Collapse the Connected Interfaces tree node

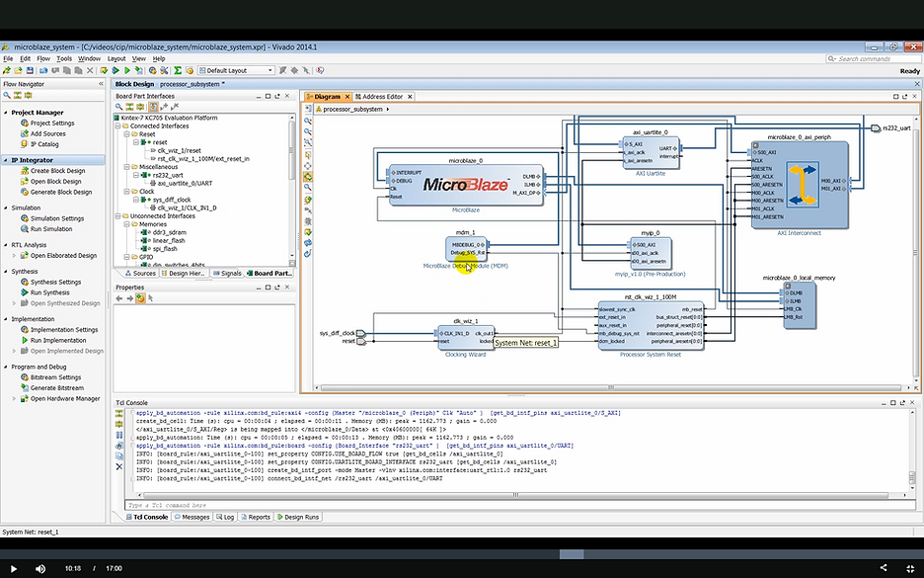(119, 126)
